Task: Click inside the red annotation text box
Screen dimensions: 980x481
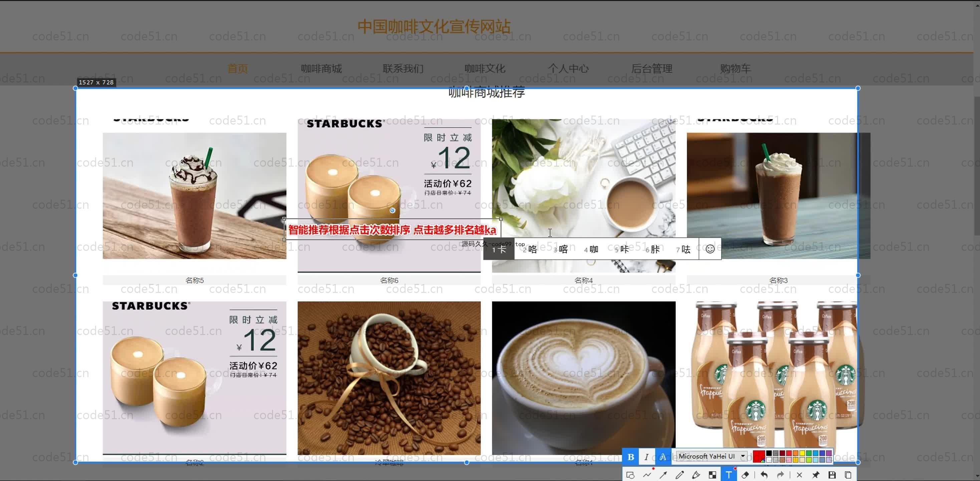Action: pyautogui.click(x=392, y=230)
